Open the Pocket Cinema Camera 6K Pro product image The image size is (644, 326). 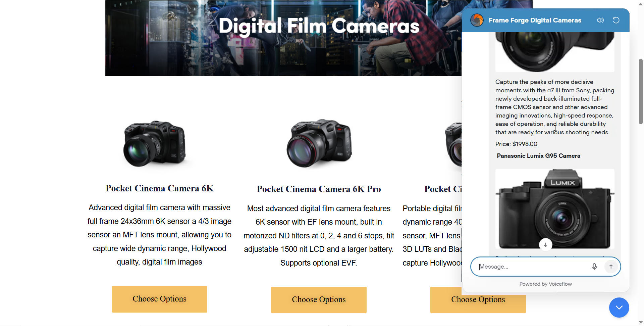click(x=319, y=143)
